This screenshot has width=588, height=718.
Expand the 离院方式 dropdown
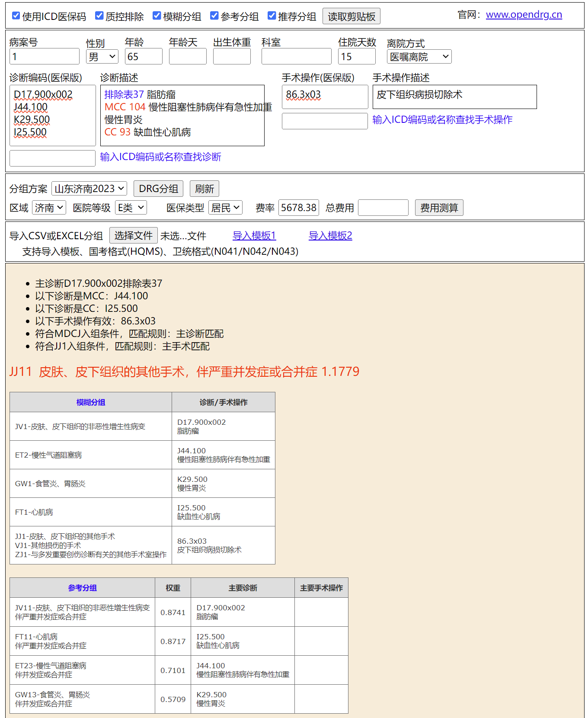pyautogui.click(x=419, y=57)
